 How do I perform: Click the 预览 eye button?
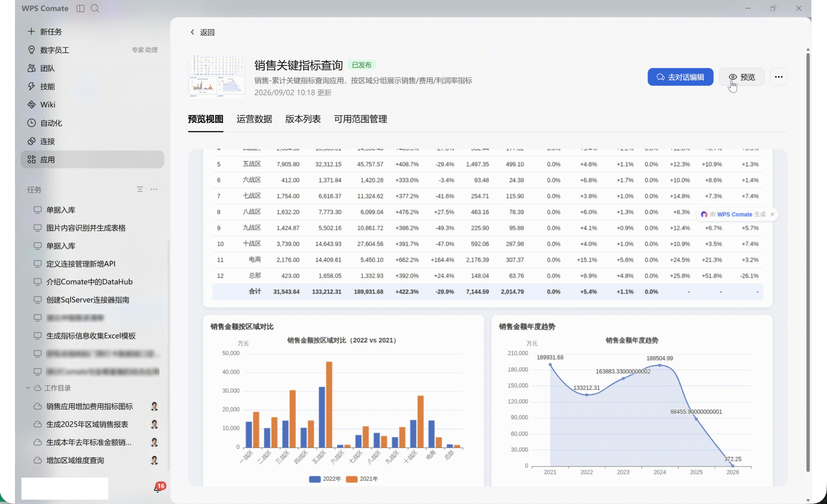tap(741, 77)
